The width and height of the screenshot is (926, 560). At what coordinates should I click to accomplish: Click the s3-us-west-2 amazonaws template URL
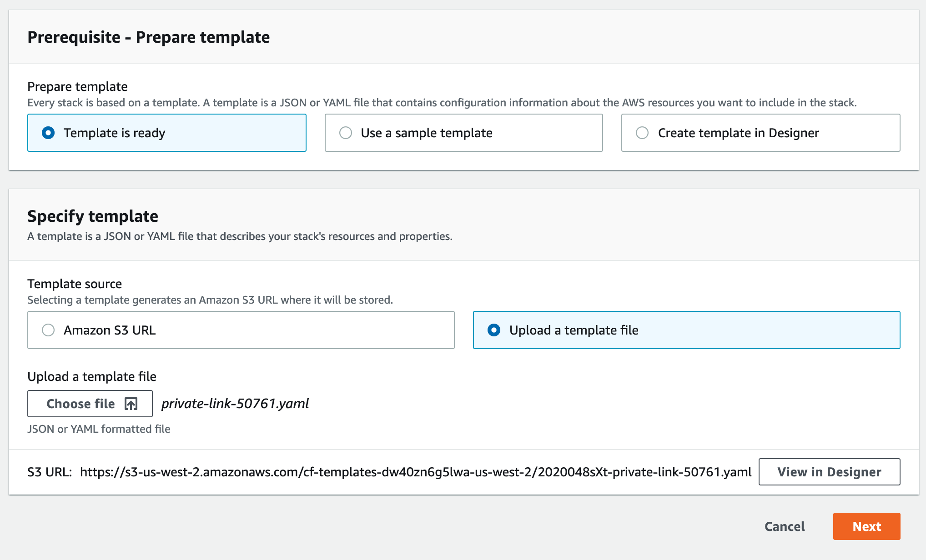[416, 472]
